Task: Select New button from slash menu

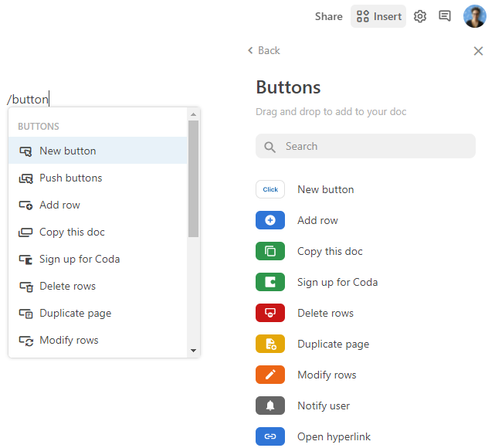Action: click(x=68, y=151)
